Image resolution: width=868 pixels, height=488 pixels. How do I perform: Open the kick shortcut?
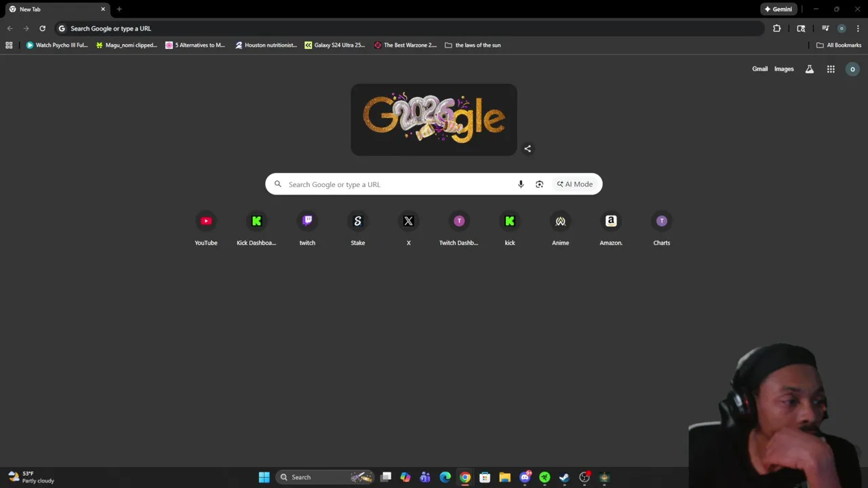[510, 228]
